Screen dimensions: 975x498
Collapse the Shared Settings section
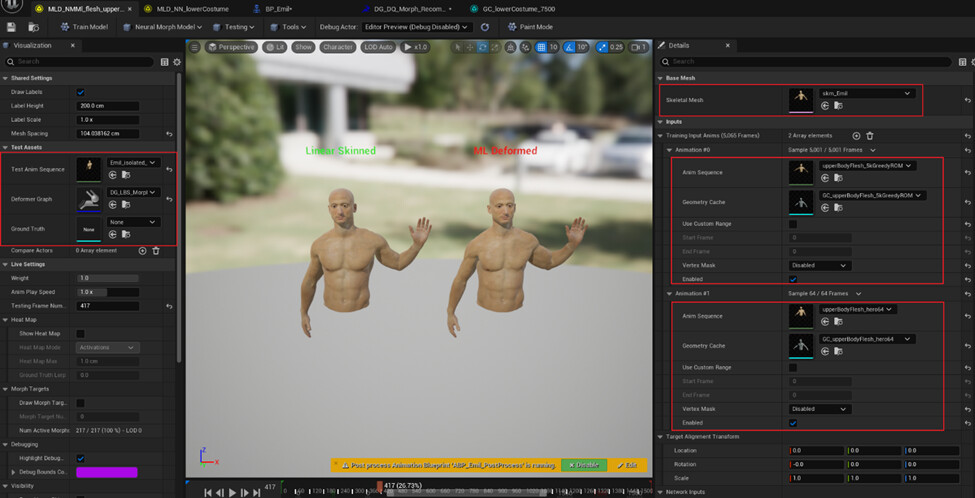[6, 78]
